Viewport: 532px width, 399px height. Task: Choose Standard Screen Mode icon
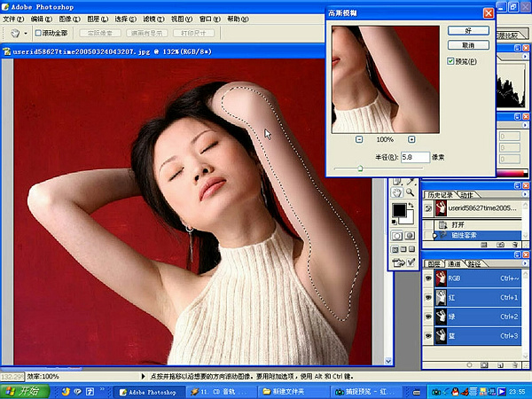(x=395, y=249)
